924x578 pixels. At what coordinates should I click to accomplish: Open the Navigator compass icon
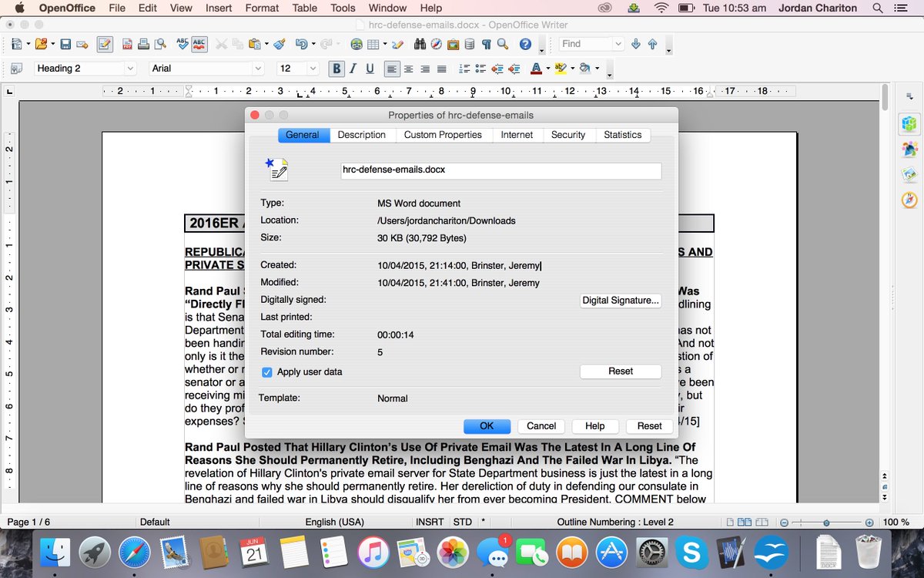click(x=437, y=44)
